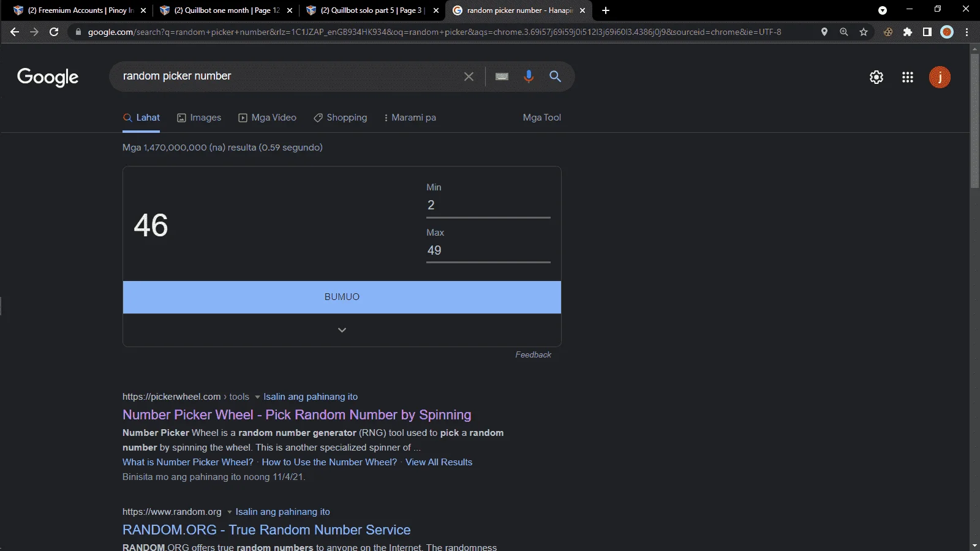Image resolution: width=980 pixels, height=551 pixels.
Task: Go forward in browser history
Action: 34,32
